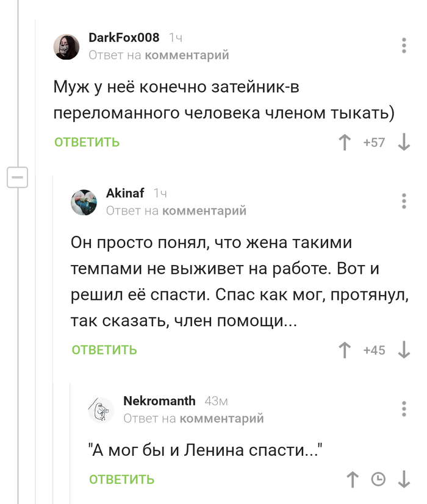The width and height of the screenshot is (427, 504).
Task: Click the +57 rating count on DarkFox008's comment
Action: [374, 141]
